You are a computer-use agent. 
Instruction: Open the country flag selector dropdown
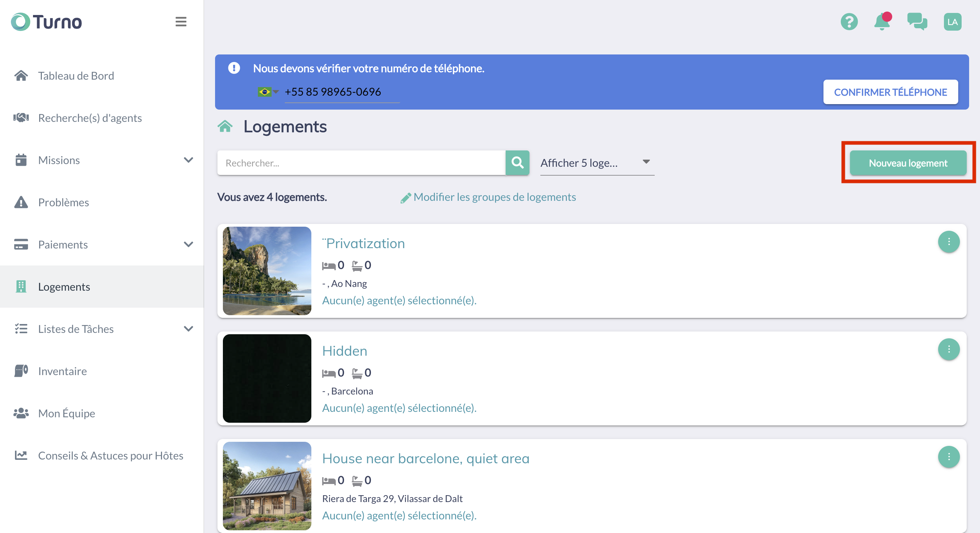click(x=267, y=92)
